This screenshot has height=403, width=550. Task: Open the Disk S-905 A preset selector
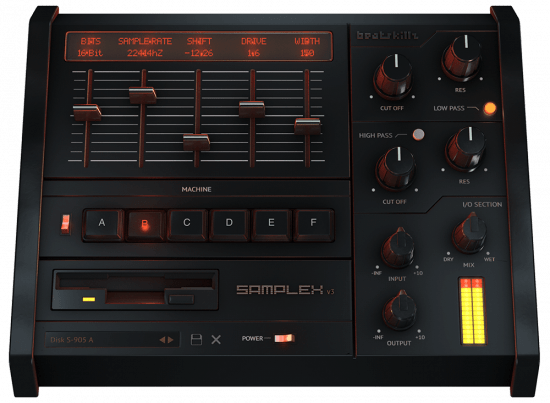[x=112, y=340]
